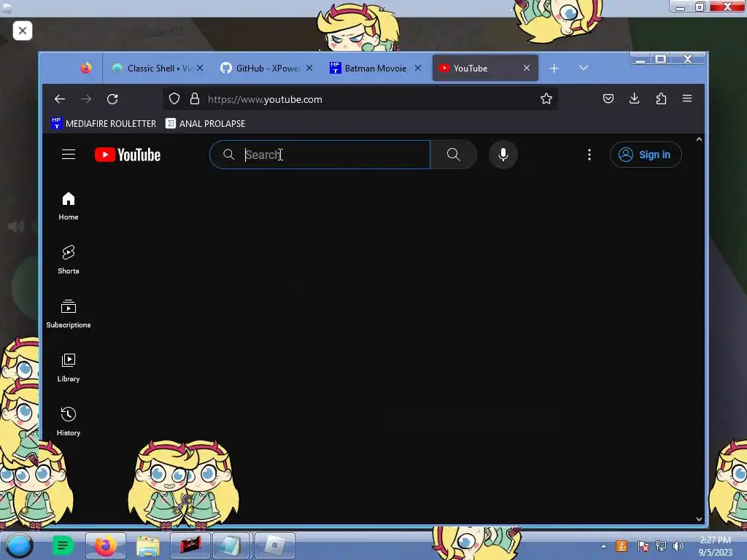Open Action Center flag tray icon
Image resolution: width=747 pixels, height=560 pixels.
point(643,546)
